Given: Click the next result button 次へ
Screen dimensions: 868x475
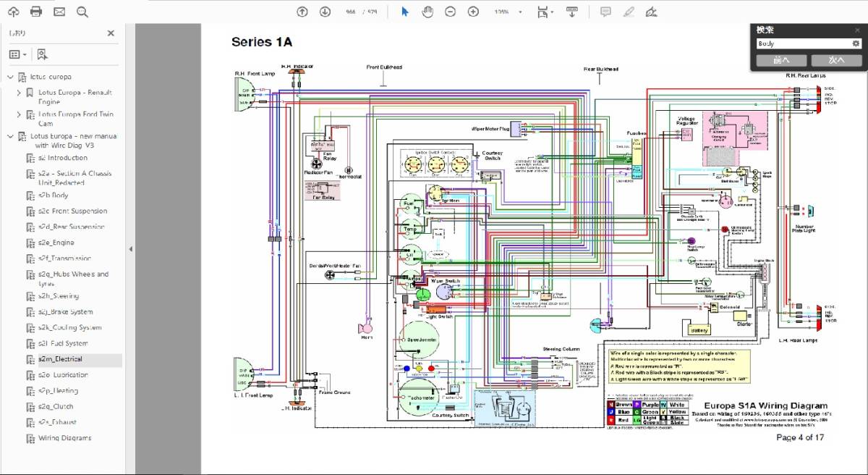Looking at the screenshot, I should pyautogui.click(x=837, y=60).
